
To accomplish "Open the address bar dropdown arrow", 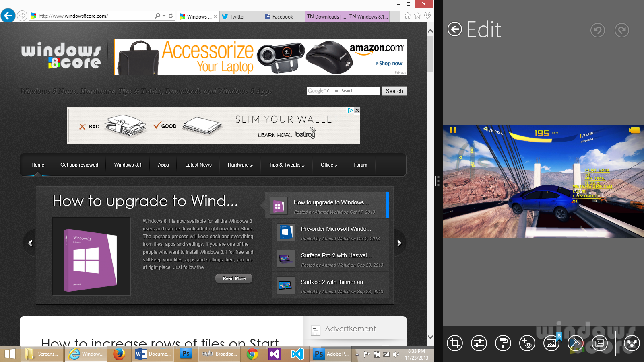I will (x=164, y=16).
